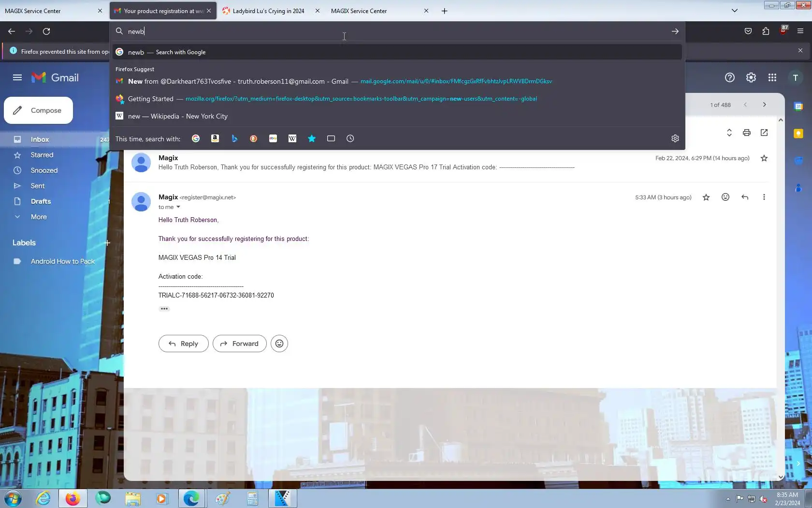
Task: Forward the Magix email
Action: [x=240, y=344]
